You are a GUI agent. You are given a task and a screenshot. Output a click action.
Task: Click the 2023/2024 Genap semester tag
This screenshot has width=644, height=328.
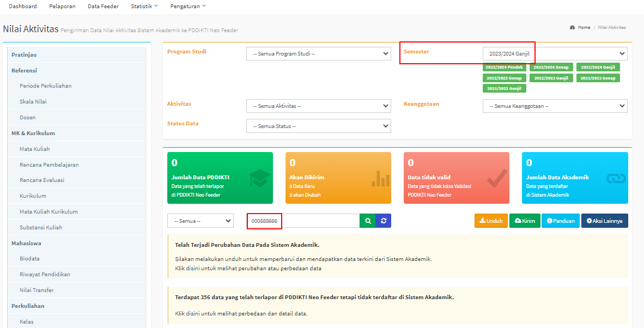(551, 68)
